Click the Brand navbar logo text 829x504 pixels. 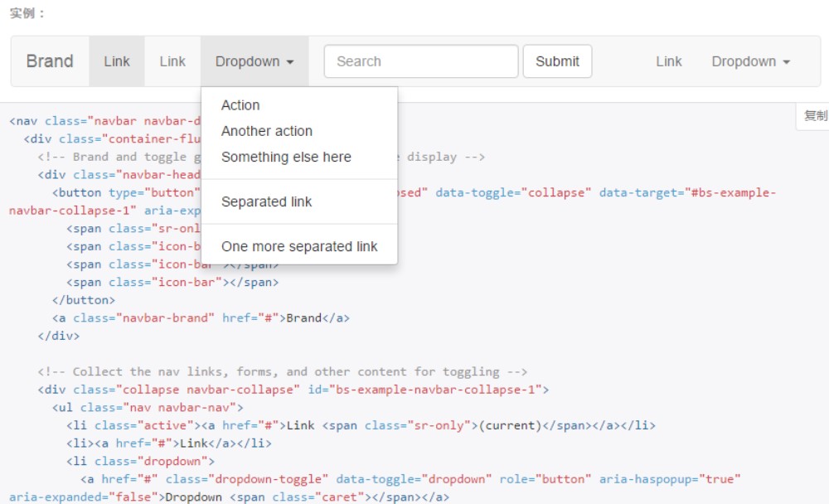[50, 61]
